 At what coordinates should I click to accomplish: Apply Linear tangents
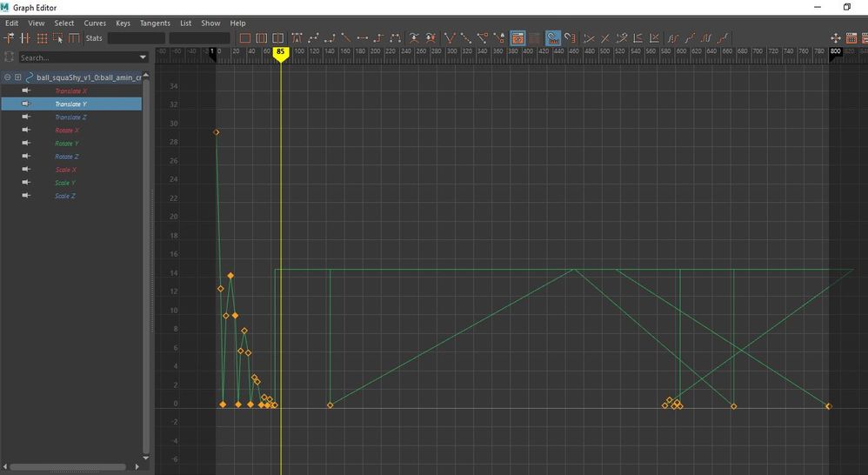(x=346, y=38)
